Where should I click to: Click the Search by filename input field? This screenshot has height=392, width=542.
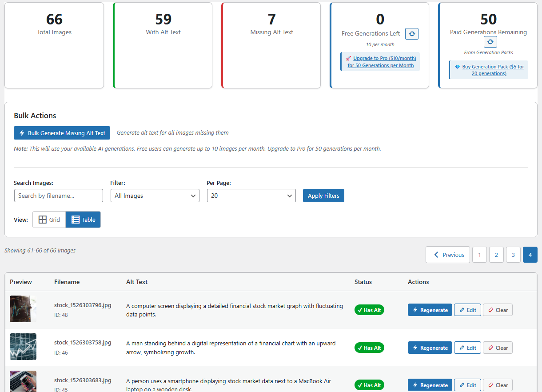click(58, 196)
